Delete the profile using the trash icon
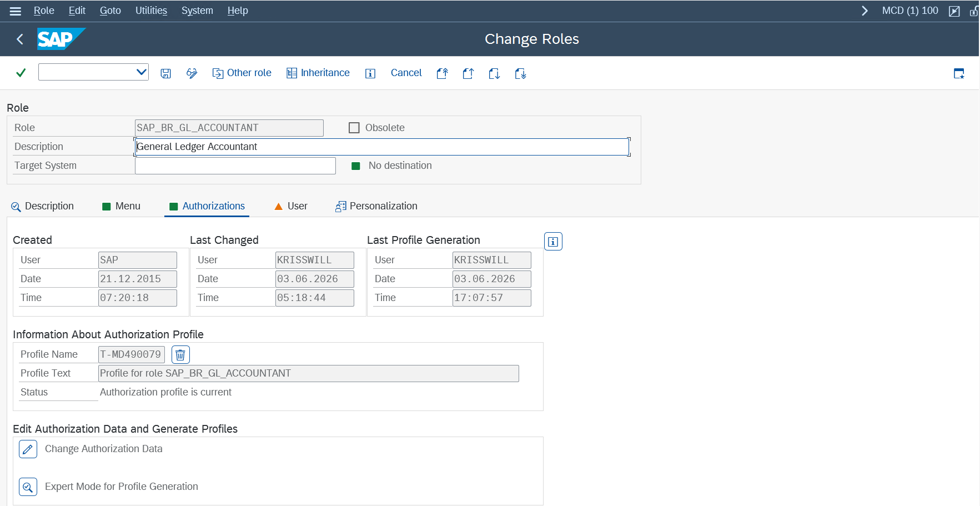Screen dimensions: 980x506 coord(180,354)
